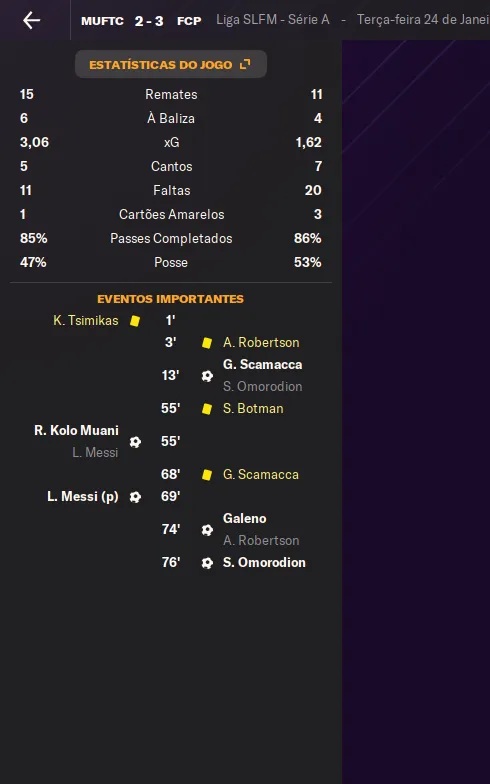Click S. Botman yellow card icon
This screenshot has height=784, width=490.
206,409
